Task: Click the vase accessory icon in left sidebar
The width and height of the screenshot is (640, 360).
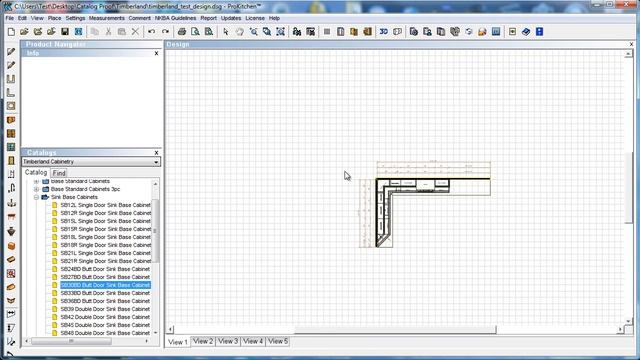Action: tap(11, 231)
